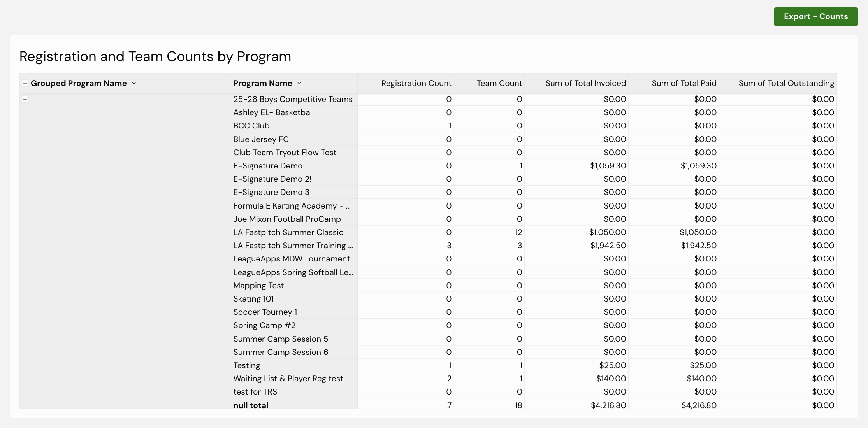Click Formula E Karting Academy program
Image resolution: width=868 pixels, height=428 pixels.
click(x=292, y=206)
